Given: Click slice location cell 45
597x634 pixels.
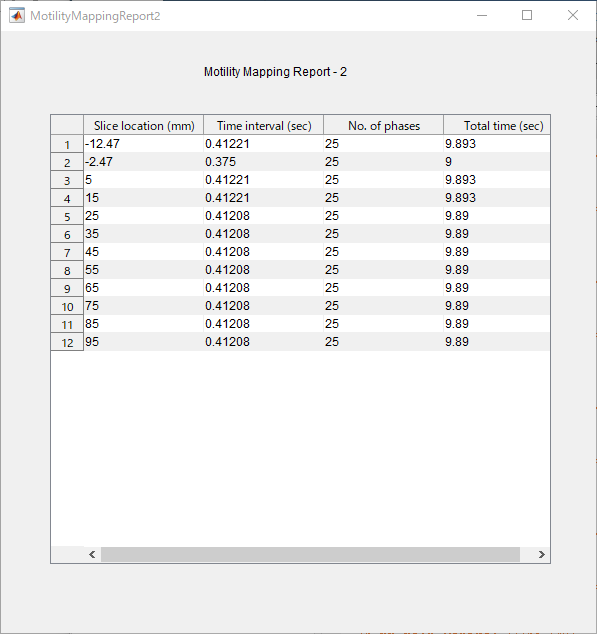Looking at the screenshot, I should point(144,251).
